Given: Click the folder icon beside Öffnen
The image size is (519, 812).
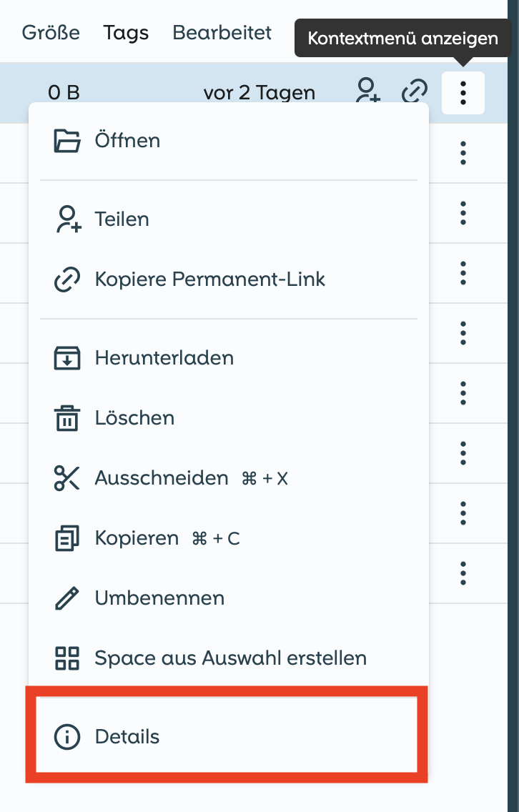Looking at the screenshot, I should click(x=67, y=141).
